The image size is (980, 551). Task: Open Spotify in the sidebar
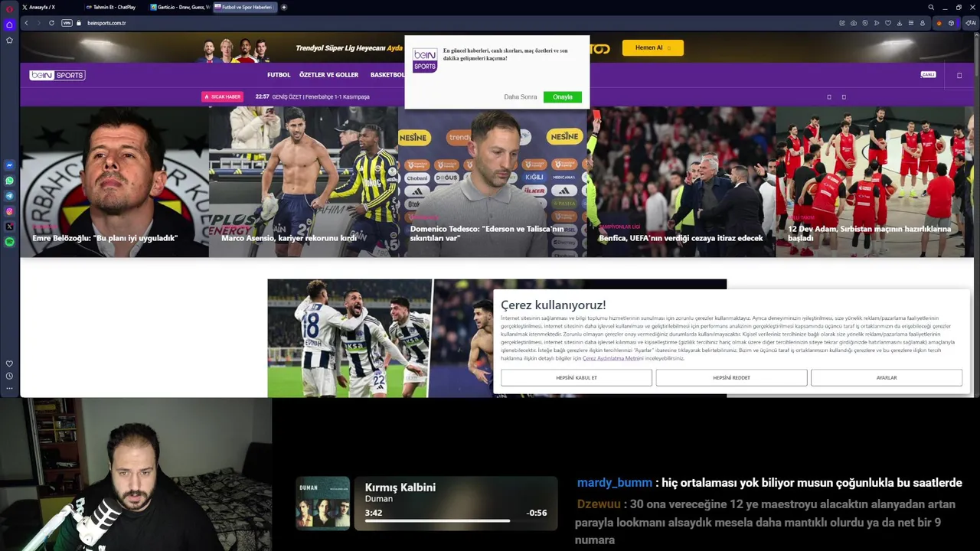pyautogui.click(x=9, y=242)
